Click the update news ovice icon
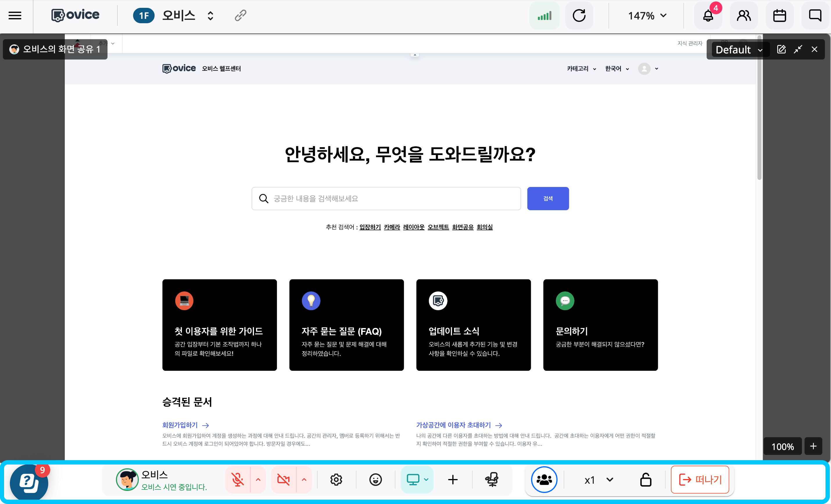The image size is (831, 504). pyautogui.click(x=438, y=300)
